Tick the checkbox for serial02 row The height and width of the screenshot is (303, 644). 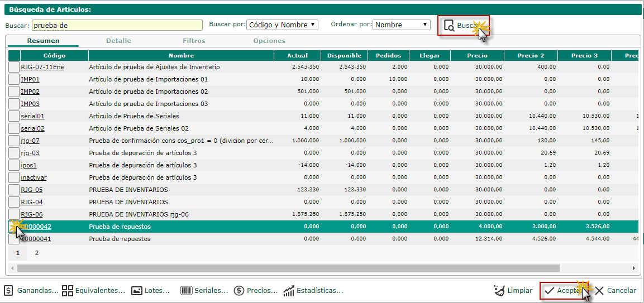[x=14, y=128]
